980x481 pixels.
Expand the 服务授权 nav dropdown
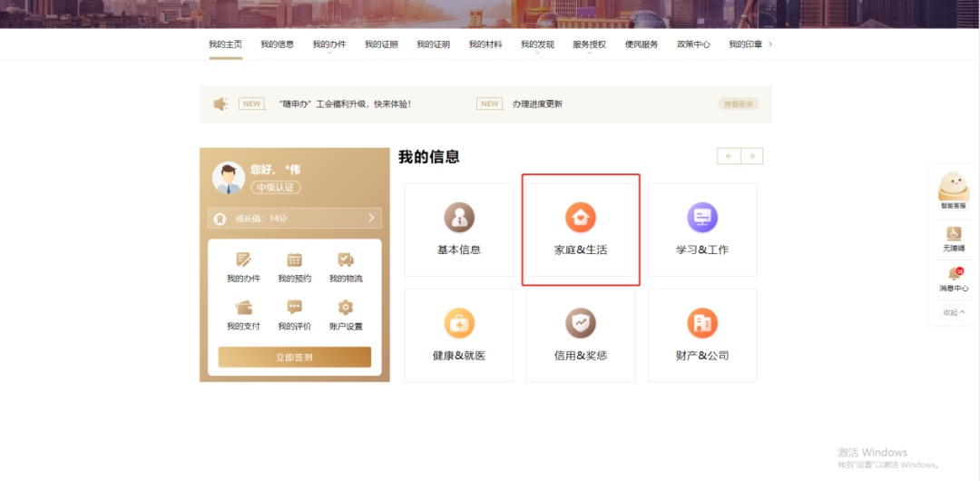589,44
